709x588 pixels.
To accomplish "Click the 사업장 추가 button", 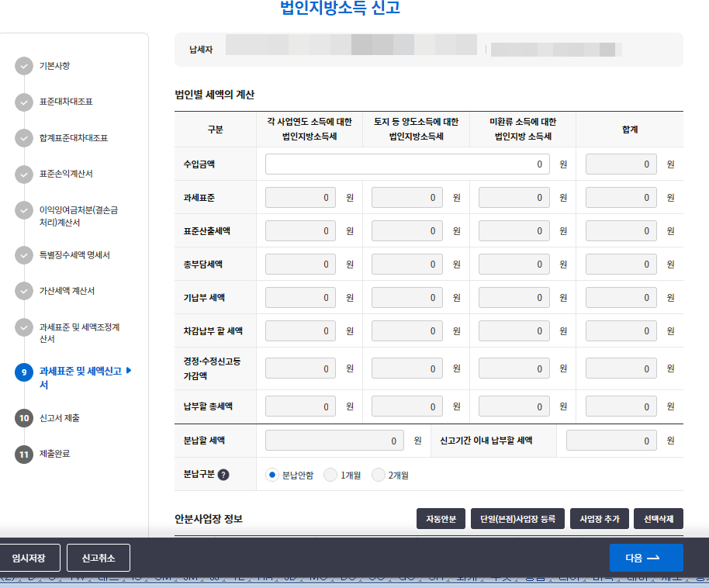I will [x=599, y=518].
